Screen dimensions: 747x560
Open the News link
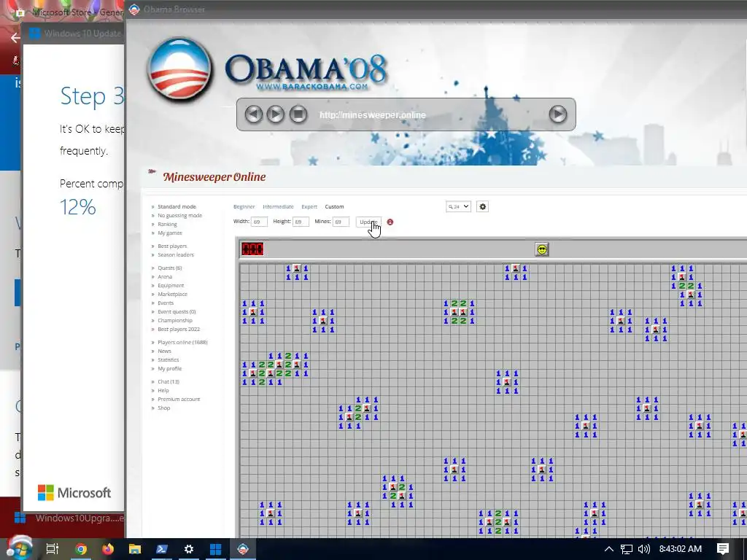point(164,351)
